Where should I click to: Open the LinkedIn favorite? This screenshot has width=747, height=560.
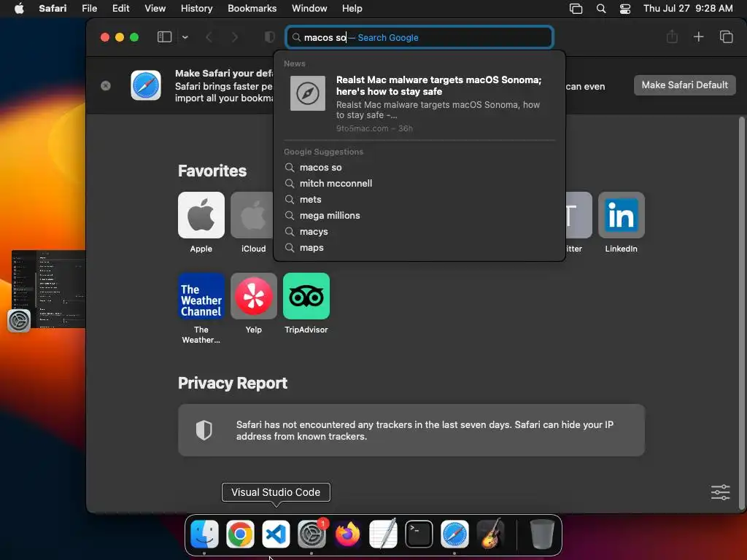622,215
